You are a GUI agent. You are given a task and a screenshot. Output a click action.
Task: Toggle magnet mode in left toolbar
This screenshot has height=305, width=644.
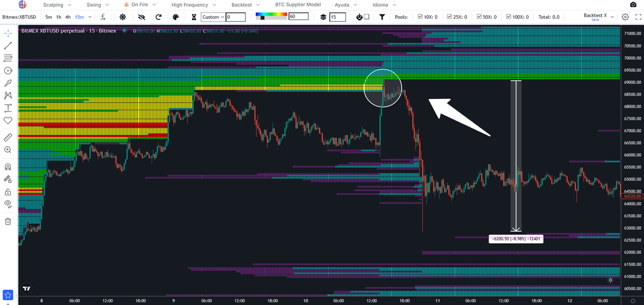click(x=8, y=167)
